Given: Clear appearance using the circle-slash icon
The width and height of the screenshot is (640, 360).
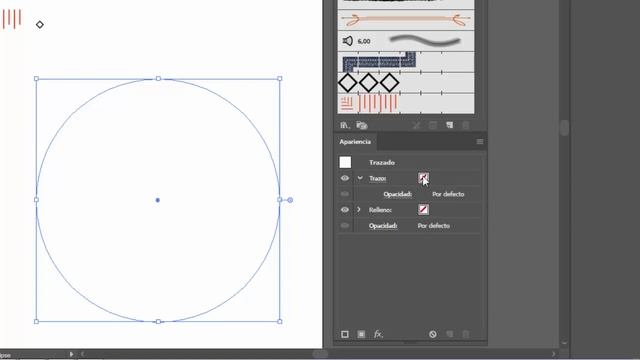Looking at the screenshot, I should coord(433,334).
